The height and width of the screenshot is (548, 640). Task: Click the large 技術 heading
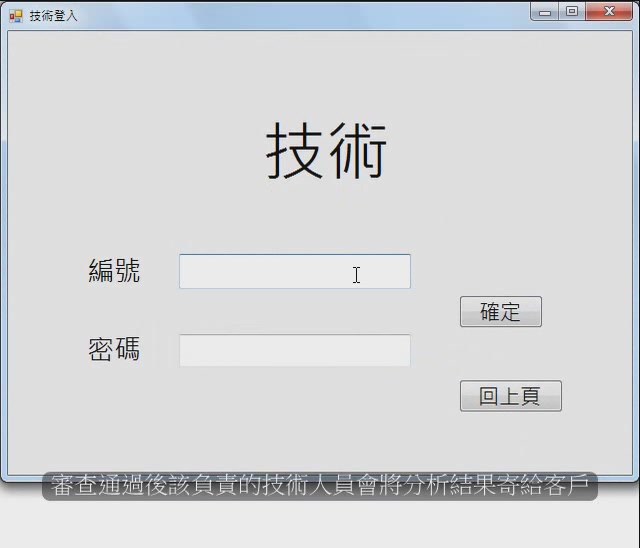point(326,152)
